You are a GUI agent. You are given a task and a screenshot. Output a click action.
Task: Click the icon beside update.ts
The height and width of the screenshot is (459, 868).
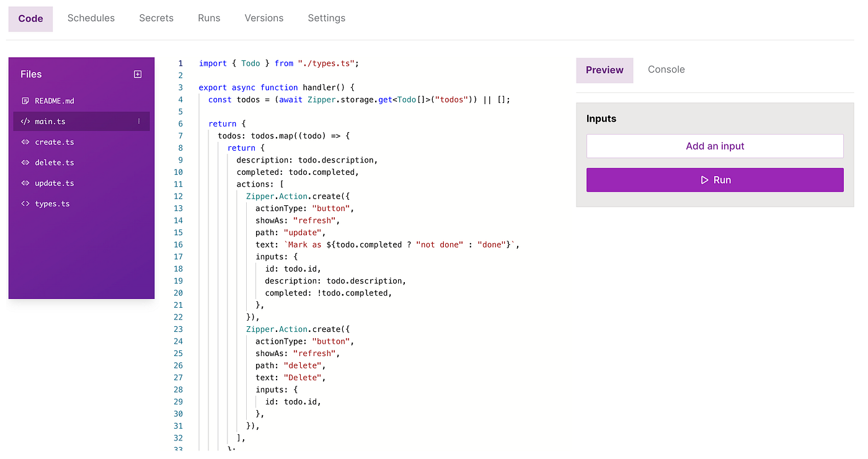(25, 183)
